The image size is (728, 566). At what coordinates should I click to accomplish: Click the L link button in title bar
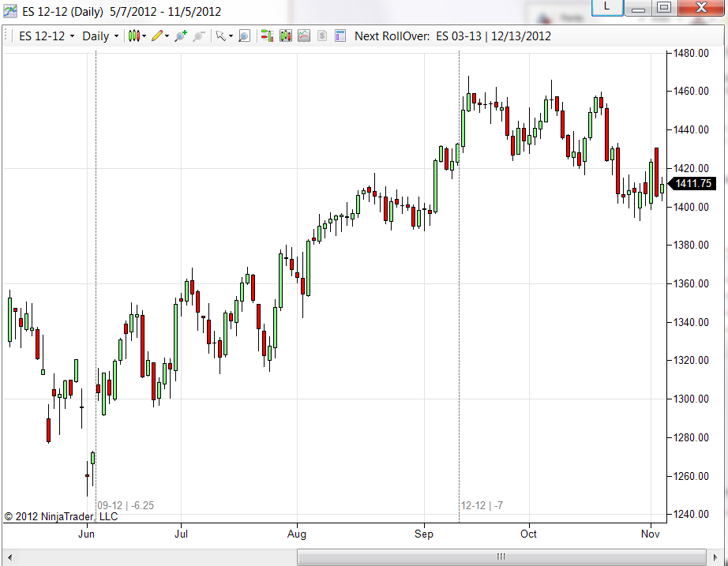coord(607,7)
